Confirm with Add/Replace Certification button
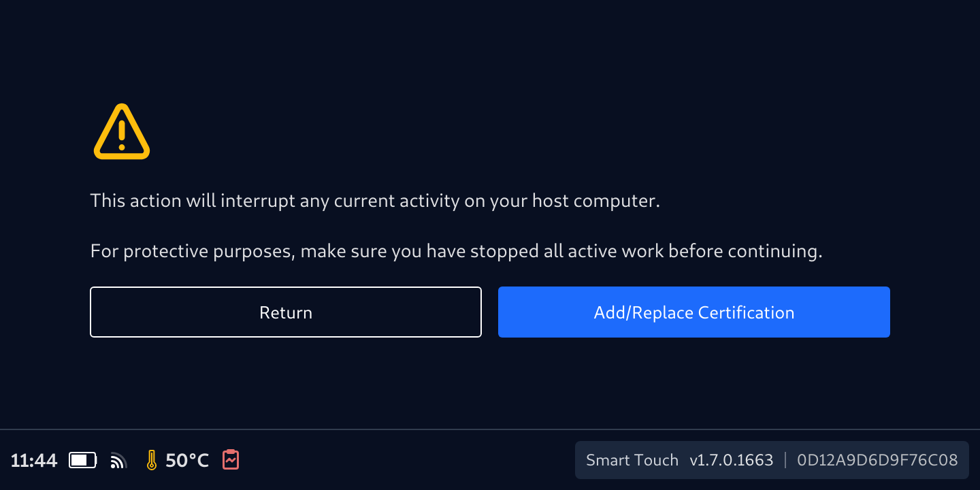Image resolution: width=980 pixels, height=490 pixels. coord(693,312)
